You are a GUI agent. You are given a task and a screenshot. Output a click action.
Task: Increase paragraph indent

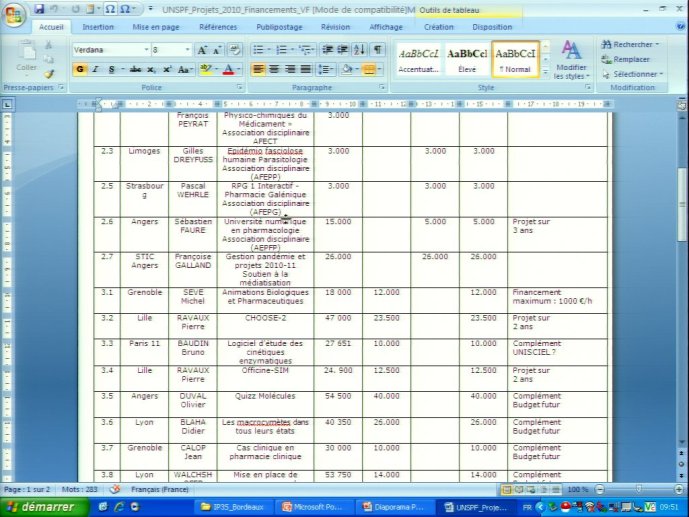tap(343, 50)
